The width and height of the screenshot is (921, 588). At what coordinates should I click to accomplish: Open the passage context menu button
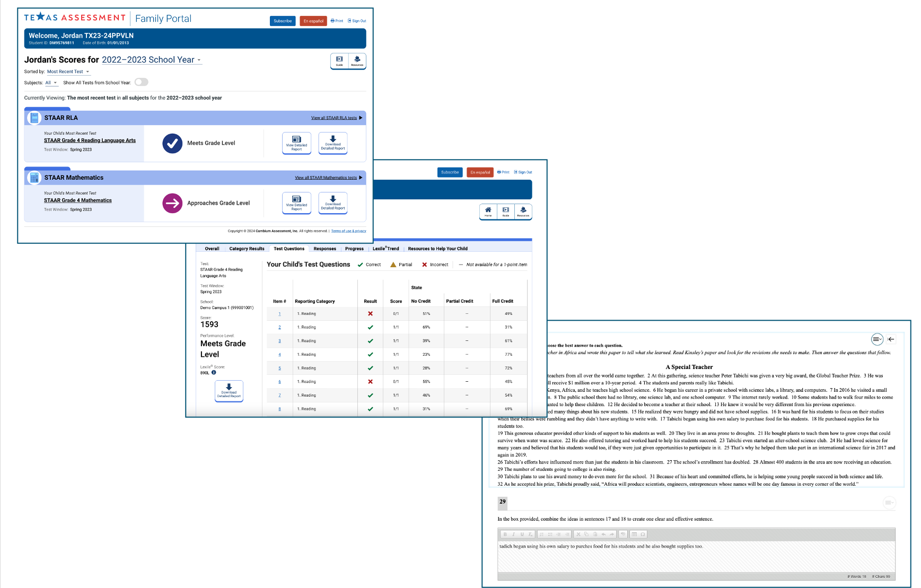[878, 339]
